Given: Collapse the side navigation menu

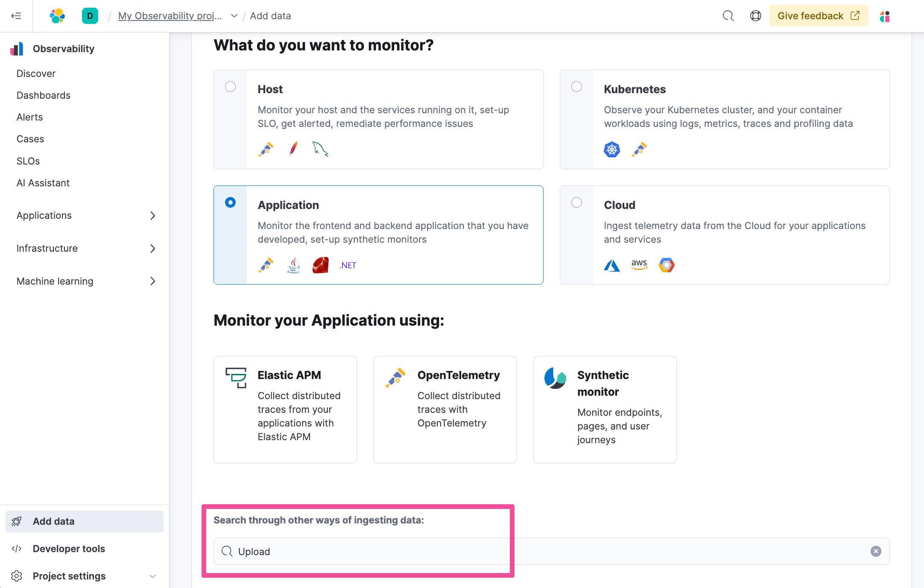Looking at the screenshot, I should [16, 16].
